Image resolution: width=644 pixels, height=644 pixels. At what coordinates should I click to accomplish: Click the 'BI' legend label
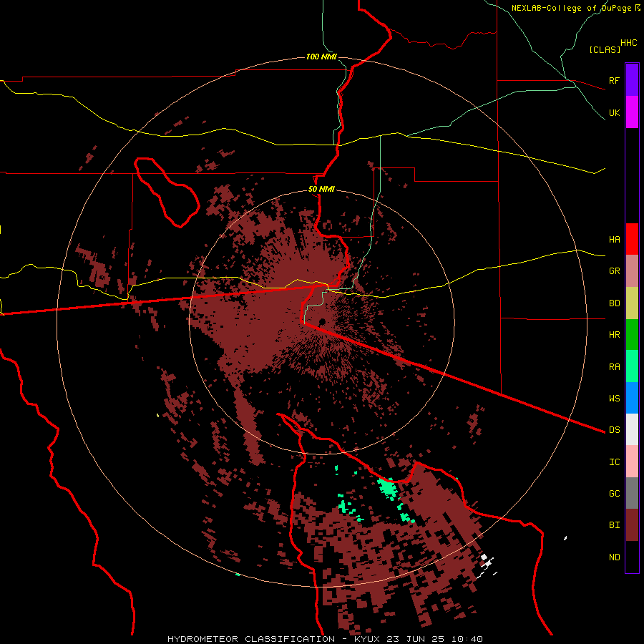pyautogui.click(x=614, y=525)
